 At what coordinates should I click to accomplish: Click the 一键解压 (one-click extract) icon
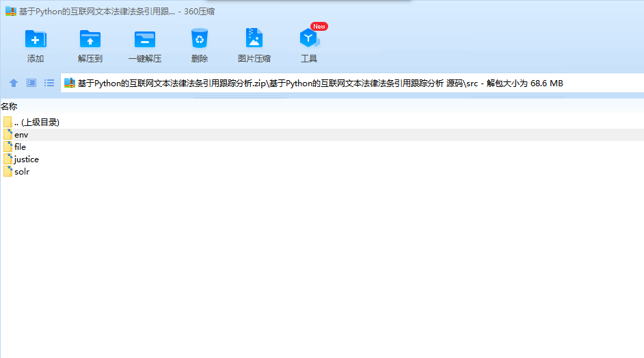pyautogui.click(x=144, y=40)
